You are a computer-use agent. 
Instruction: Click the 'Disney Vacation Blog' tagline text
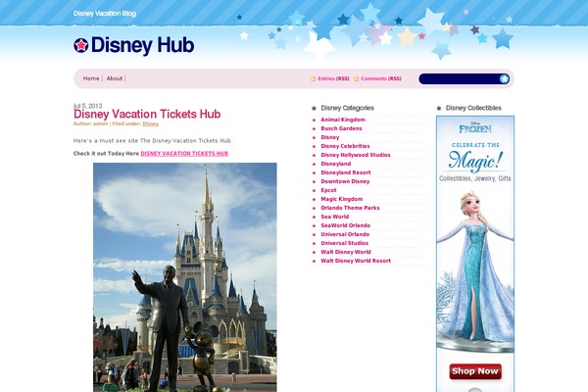tap(105, 14)
